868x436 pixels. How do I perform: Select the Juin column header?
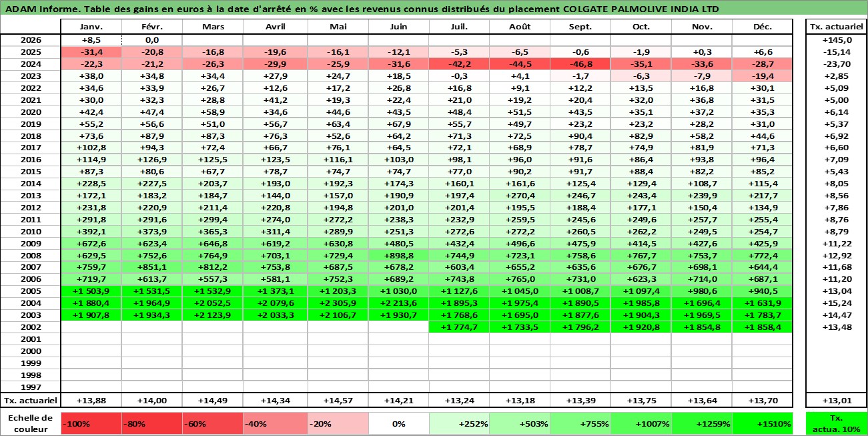[x=398, y=27]
